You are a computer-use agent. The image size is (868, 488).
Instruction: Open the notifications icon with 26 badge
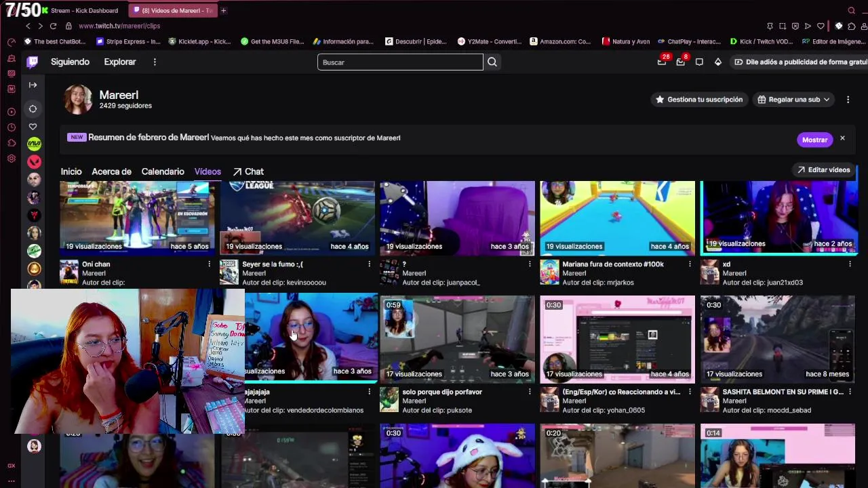[662, 62]
